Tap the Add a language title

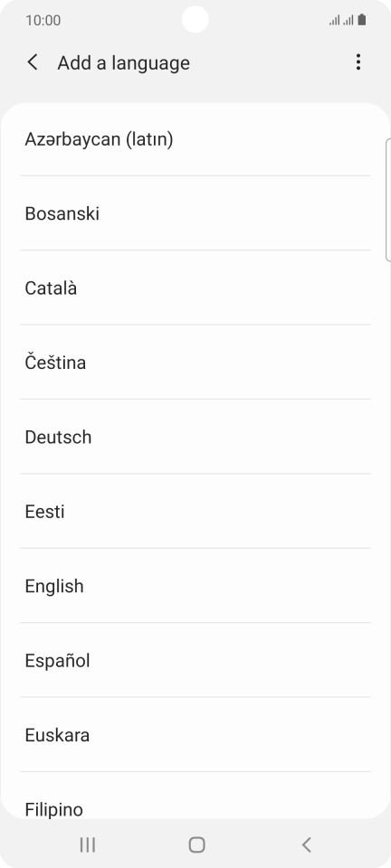[123, 62]
